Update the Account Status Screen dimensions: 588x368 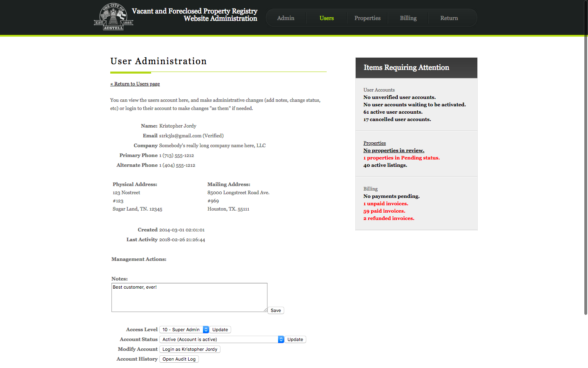[x=295, y=339]
